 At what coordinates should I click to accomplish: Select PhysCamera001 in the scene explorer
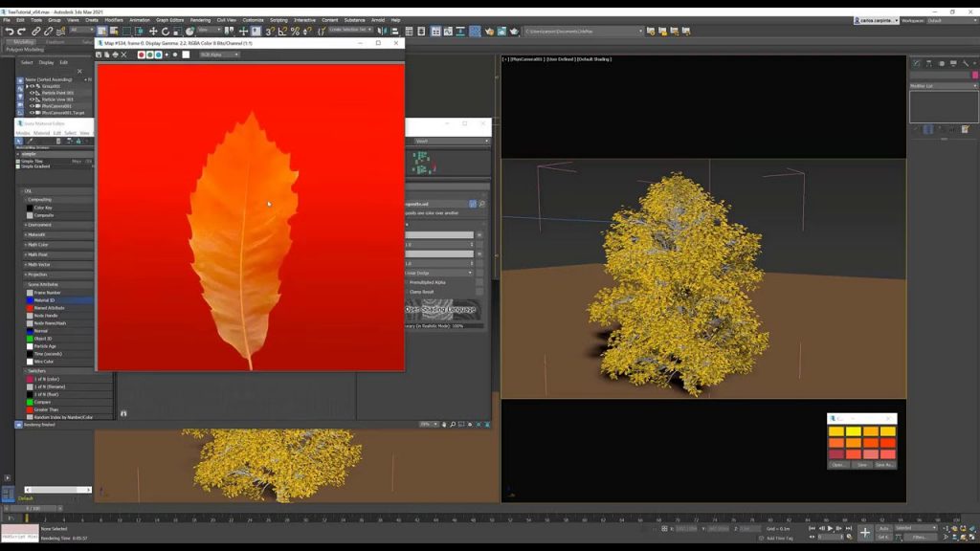click(x=57, y=105)
